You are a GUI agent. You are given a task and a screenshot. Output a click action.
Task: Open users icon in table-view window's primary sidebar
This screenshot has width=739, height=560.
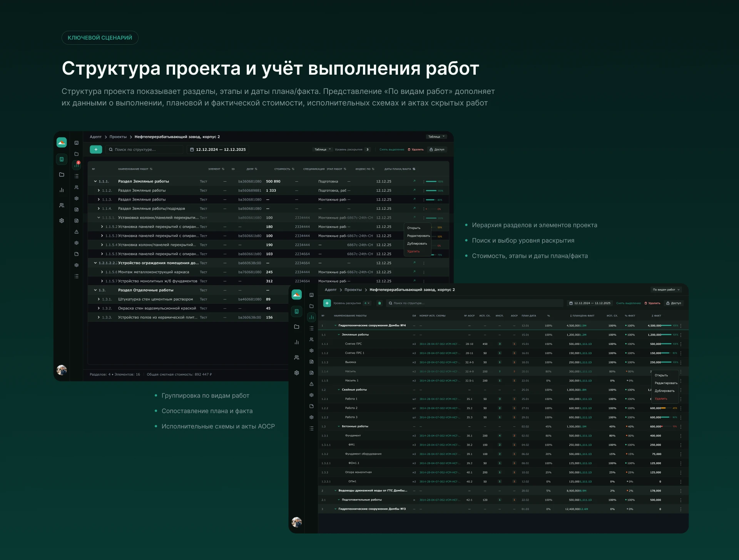coord(62,206)
